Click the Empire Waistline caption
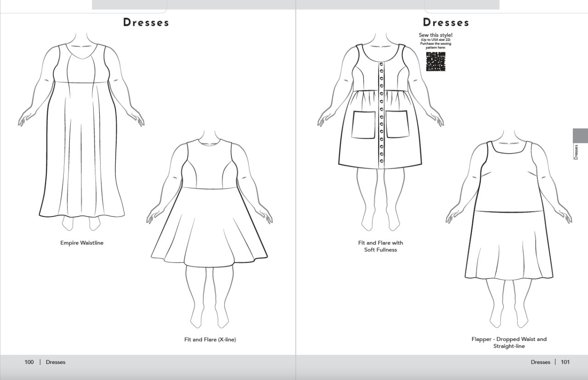588x380 pixels. coord(82,243)
